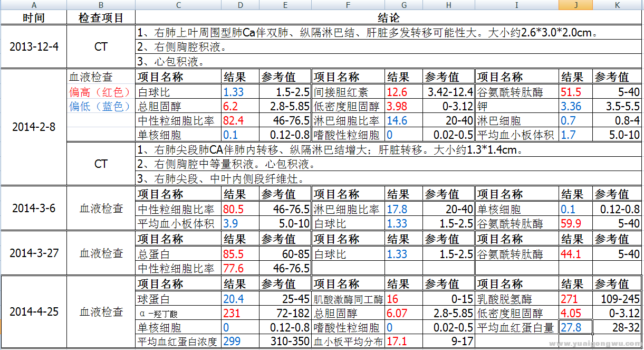This screenshot has height=350, width=644.
Task: Click the 44.1 result cell
Action: [x=576, y=253]
